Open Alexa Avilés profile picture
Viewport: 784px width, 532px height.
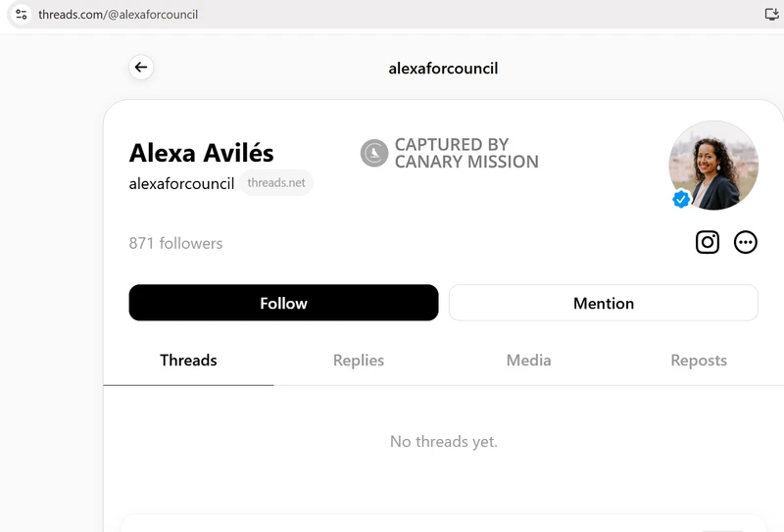(x=713, y=165)
